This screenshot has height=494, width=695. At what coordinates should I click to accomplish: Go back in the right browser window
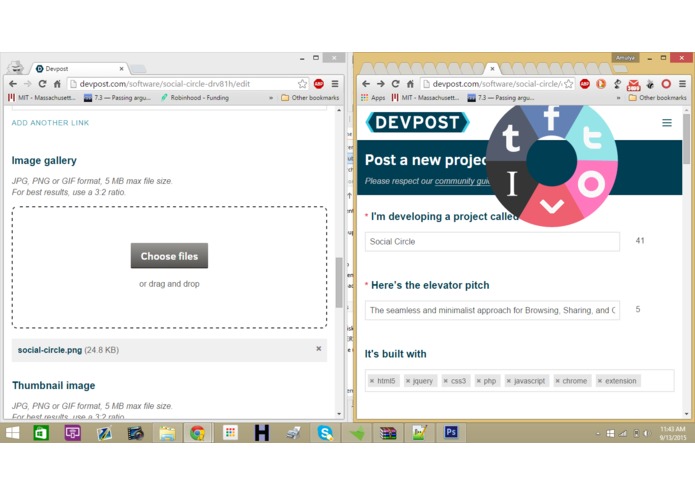[x=366, y=84]
